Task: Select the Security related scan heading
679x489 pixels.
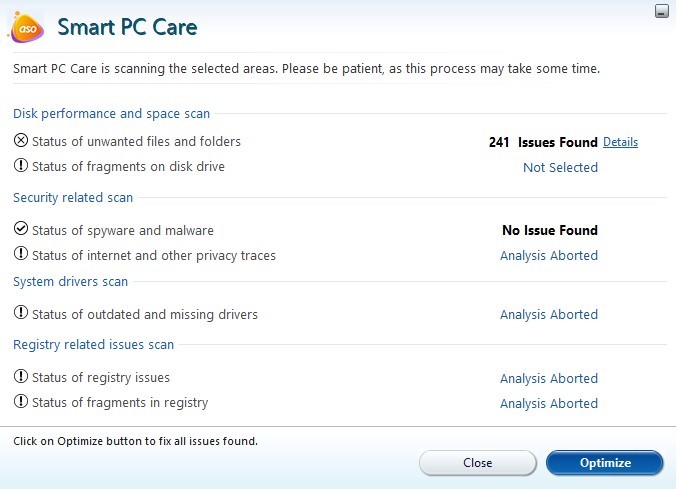Action: (x=73, y=198)
